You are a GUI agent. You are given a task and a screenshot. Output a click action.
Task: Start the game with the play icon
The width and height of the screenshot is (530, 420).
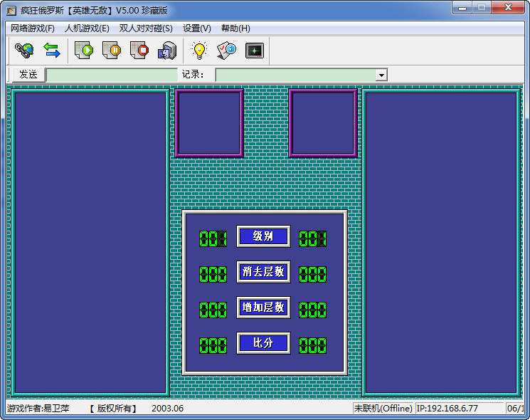coord(85,51)
